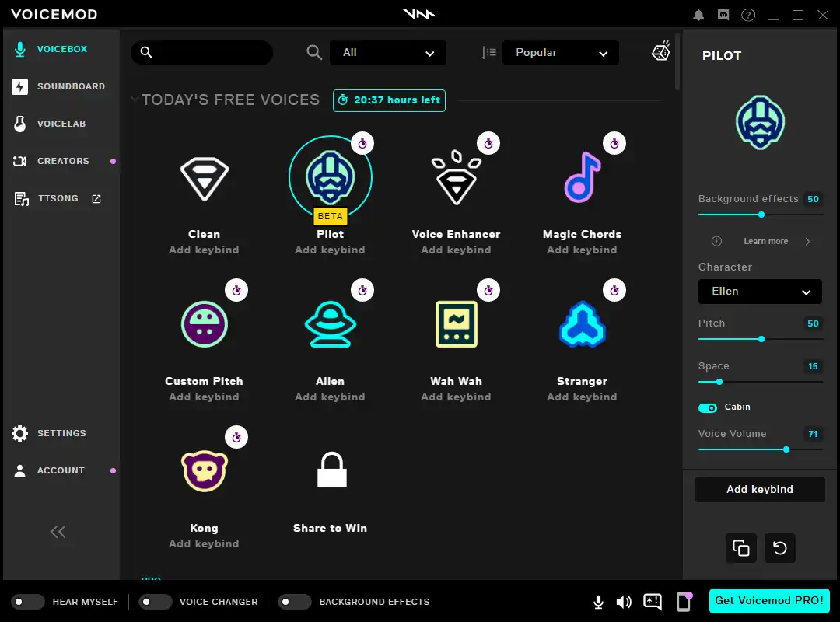This screenshot has width=840, height=622.
Task: Click the BETA badge on Pilot
Action: [330, 216]
